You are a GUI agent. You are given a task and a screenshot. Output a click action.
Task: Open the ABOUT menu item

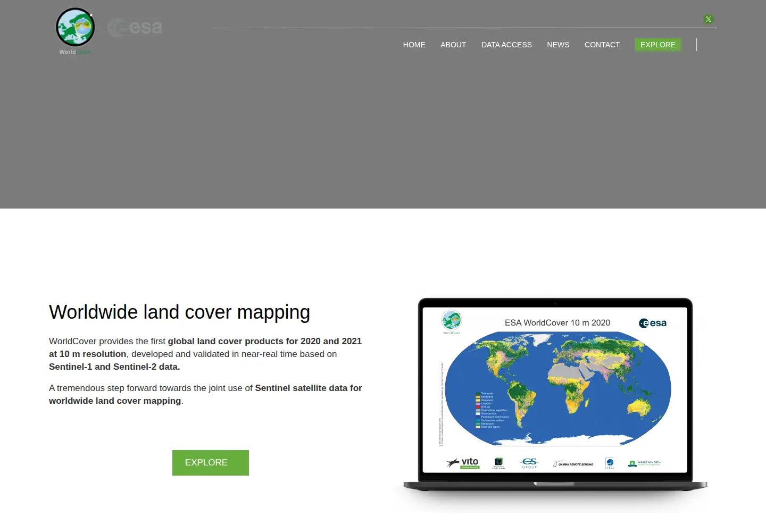pyautogui.click(x=453, y=45)
